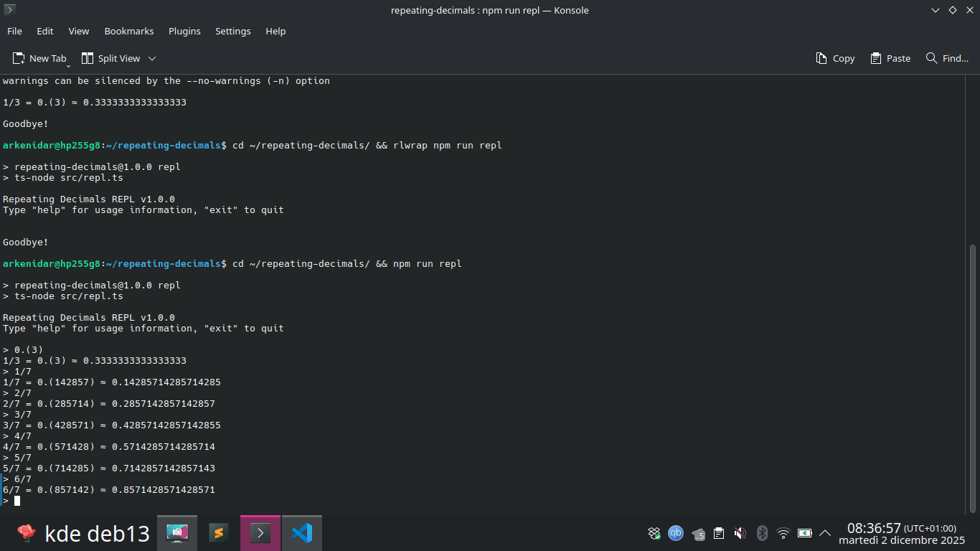Viewport: 980px width, 551px height.
Task: Open Visual Studio Code from taskbar
Action: [302, 533]
